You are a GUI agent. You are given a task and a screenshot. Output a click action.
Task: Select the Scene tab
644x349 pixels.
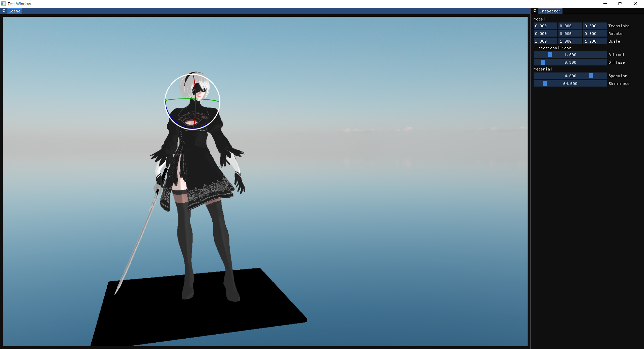tap(14, 11)
